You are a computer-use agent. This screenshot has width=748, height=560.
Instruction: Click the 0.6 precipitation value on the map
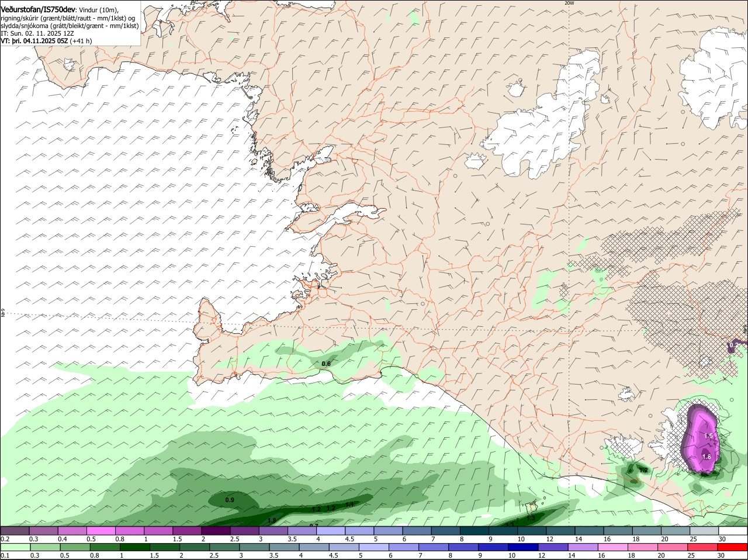(x=326, y=364)
